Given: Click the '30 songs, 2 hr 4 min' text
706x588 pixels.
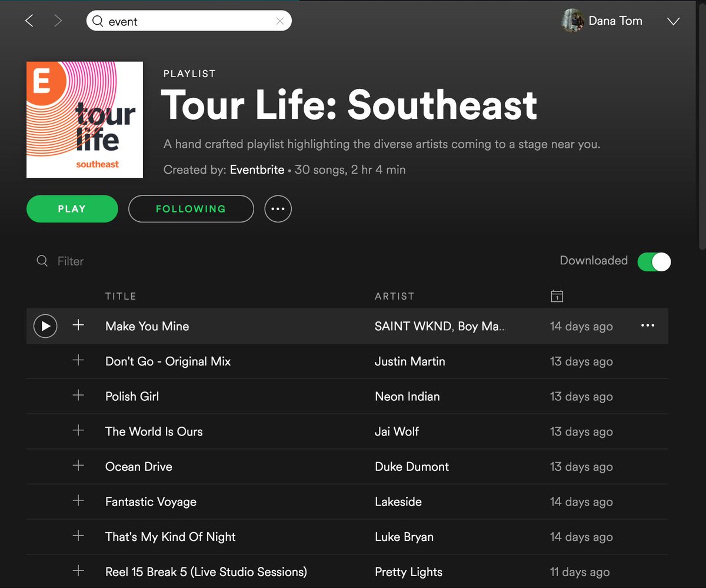Looking at the screenshot, I should tap(350, 170).
